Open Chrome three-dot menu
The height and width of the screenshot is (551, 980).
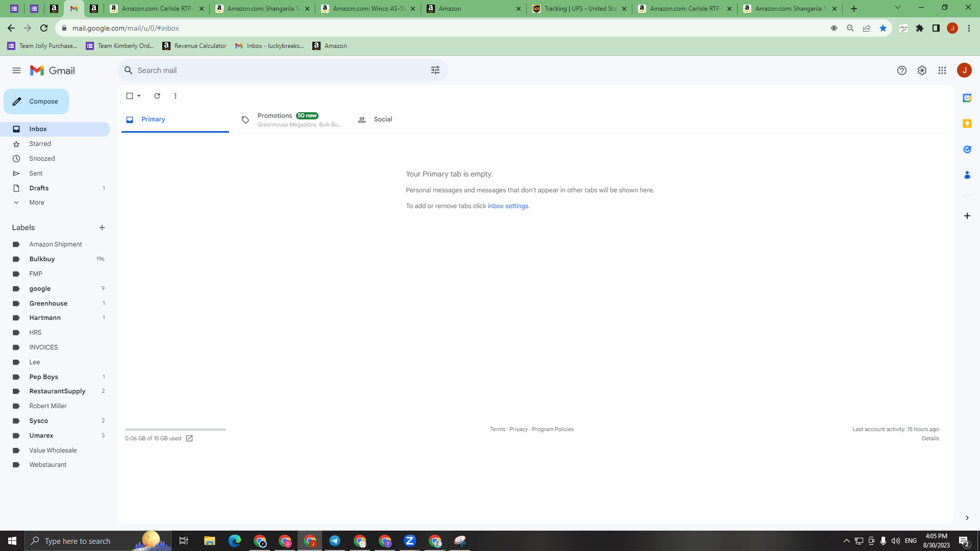(x=969, y=28)
